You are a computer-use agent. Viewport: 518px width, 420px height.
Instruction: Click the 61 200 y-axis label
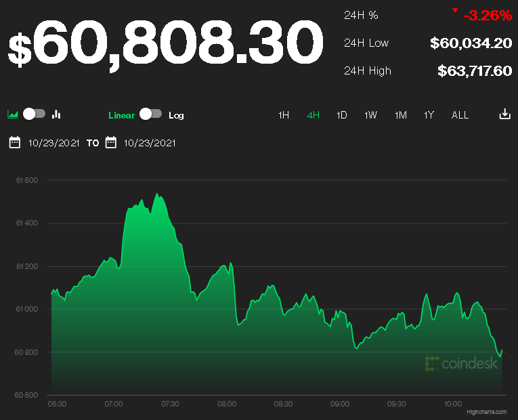27,266
